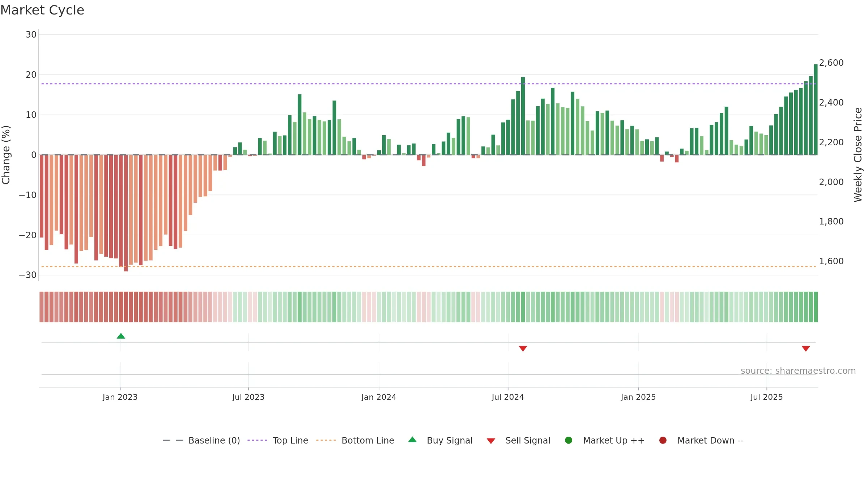Click the orange dotted Bottom Line legend sample
The image size is (868, 488).
[326, 440]
